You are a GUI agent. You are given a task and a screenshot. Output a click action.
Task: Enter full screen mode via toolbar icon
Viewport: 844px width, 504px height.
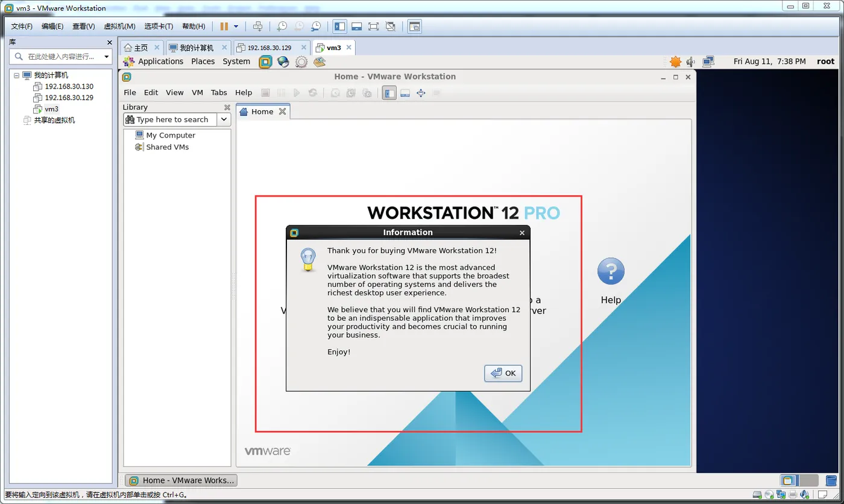coord(374,27)
